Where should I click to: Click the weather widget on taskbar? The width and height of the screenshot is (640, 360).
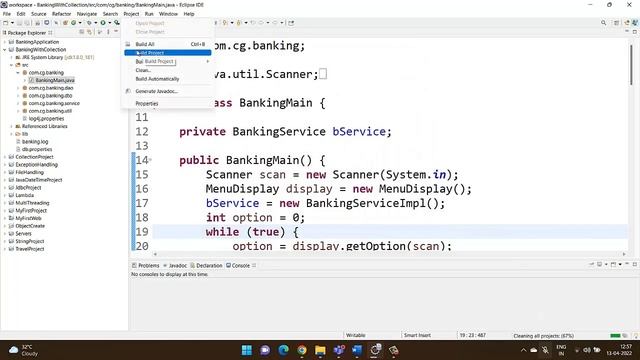point(24,350)
